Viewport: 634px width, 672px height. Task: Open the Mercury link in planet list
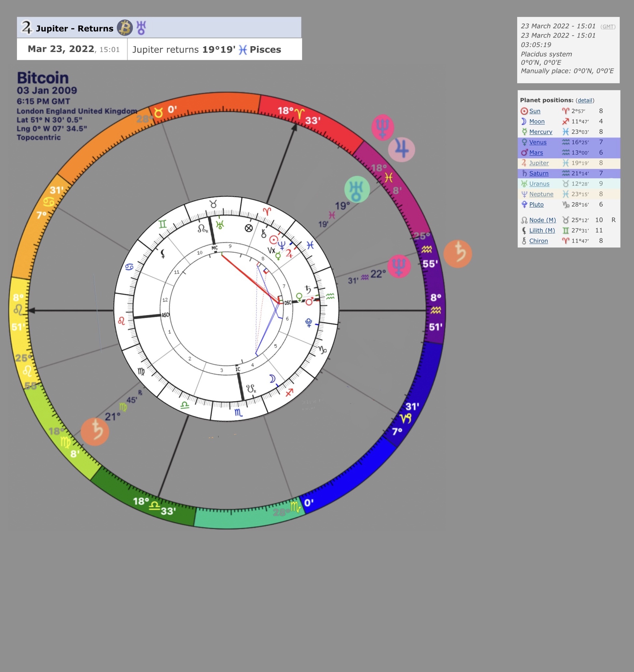click(x=541, y=132)
